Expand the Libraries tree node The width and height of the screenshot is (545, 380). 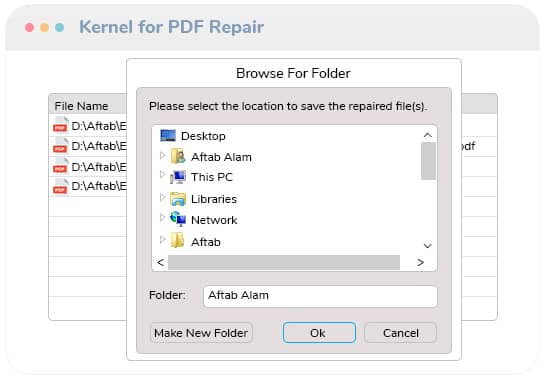(x=162, y=197)
